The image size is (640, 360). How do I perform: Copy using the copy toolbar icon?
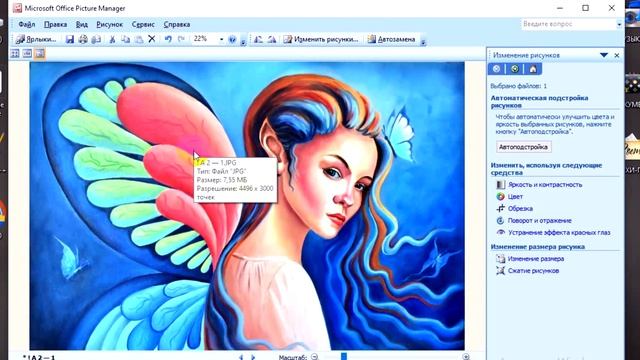pyautogui.click(x=126, y=39)
